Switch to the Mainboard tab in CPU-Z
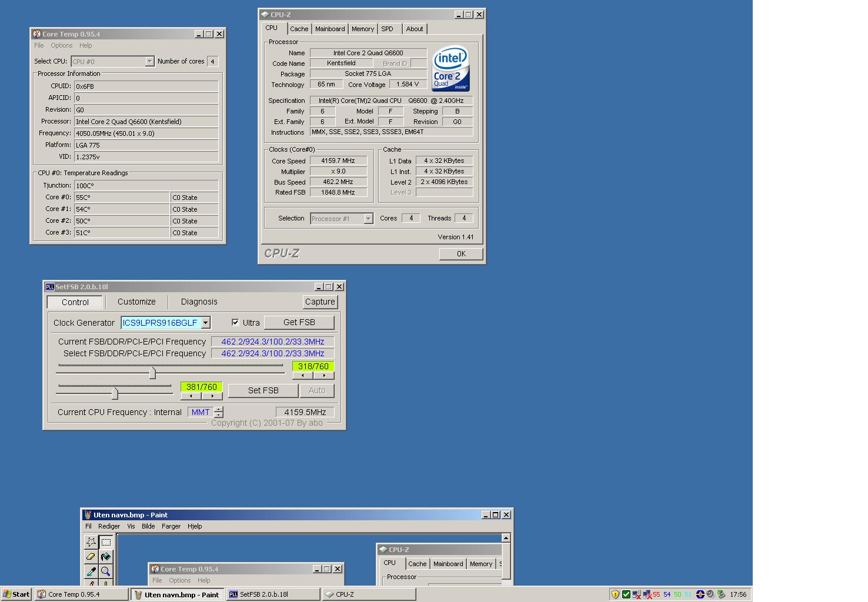The image size is (868, 602). tap(330, 29)
